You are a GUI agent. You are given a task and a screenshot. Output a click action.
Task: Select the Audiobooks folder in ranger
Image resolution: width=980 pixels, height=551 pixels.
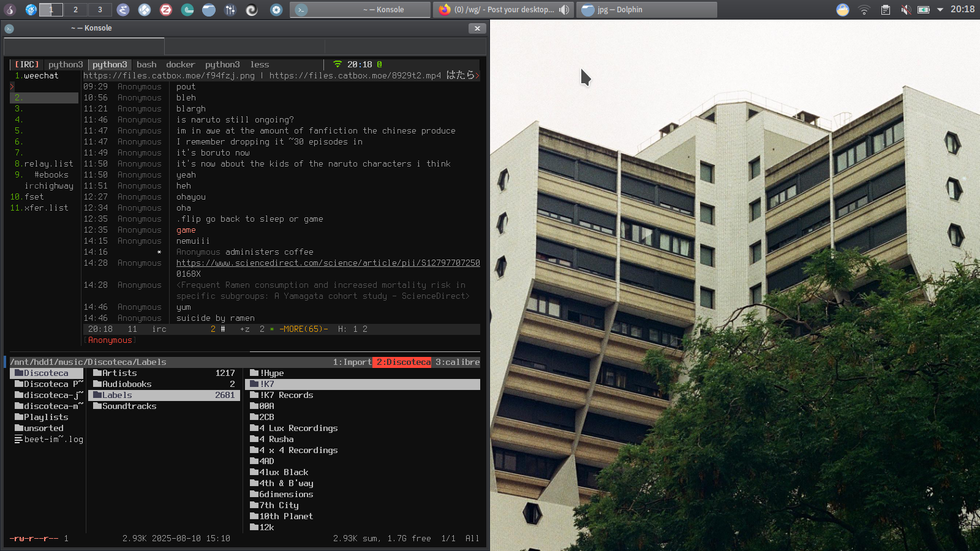pos(164,384)
